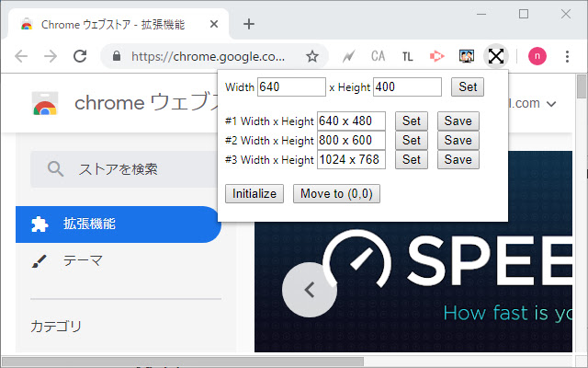Click the puzzle piece extensions icon
588x368 pixels.
[x=40, y=224]
